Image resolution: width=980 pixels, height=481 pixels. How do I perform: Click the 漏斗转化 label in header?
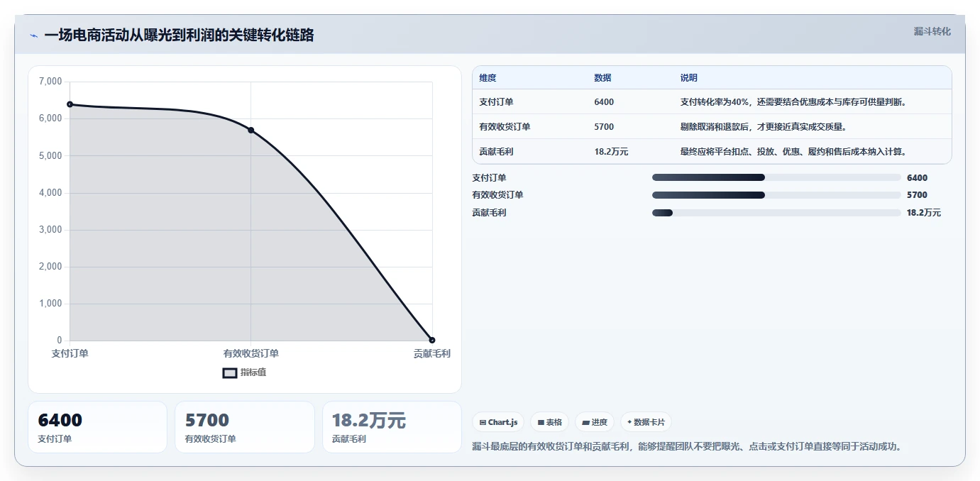932,31
